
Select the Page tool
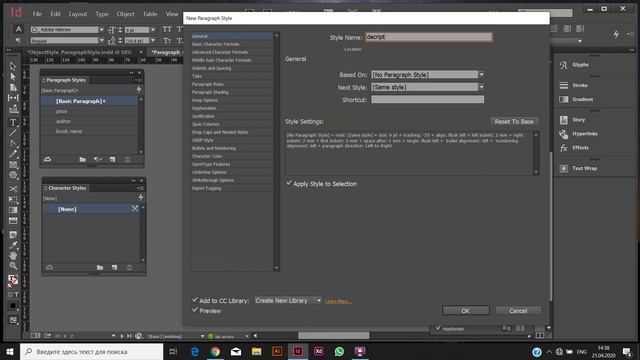(13, 87)
